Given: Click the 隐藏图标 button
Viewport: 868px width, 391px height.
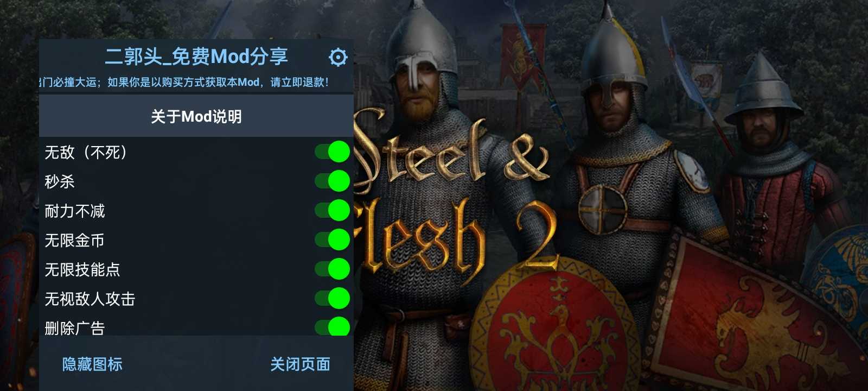Looking at the screenshot, I should click(x=92, y=364).
